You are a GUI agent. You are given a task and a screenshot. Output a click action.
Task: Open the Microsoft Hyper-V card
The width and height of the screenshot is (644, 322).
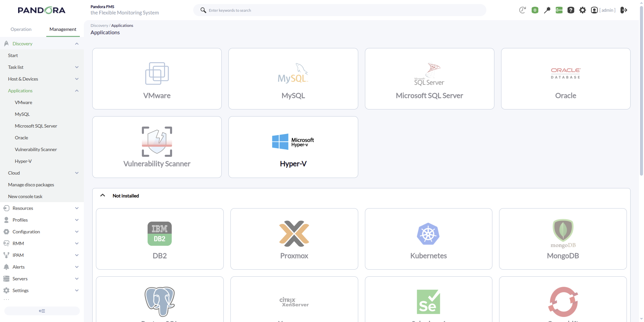click(293, 147)
